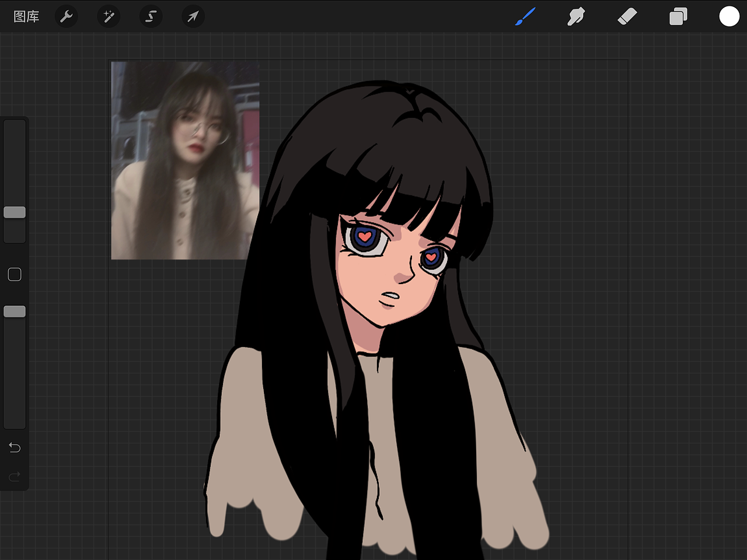Open the 图库 gallery

click(26, 16)
